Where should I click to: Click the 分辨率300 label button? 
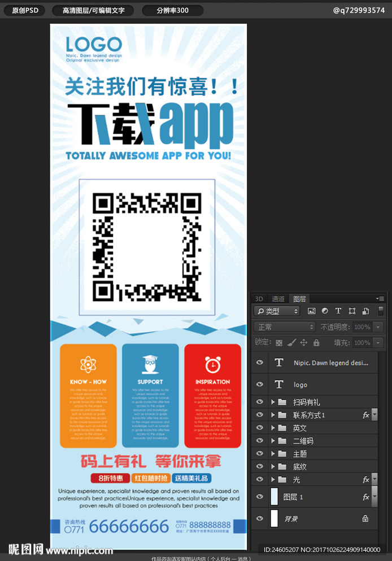[173, 10]
